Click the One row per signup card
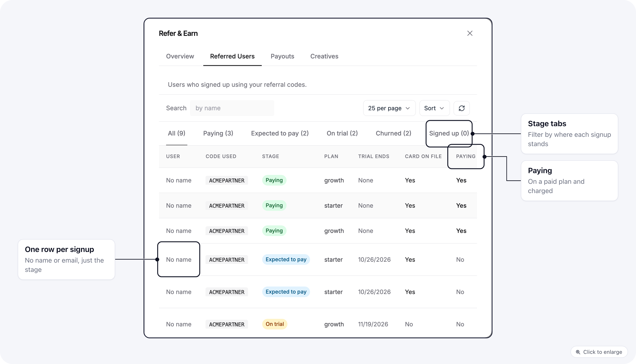This screenshot has width=636, height=364. [x=66, y=259]
